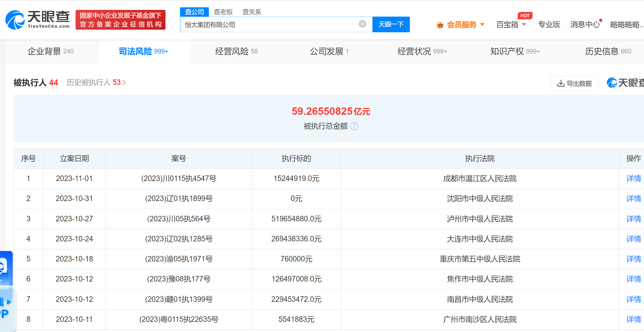This screenshot has width=644, height=332.
Task: Click the 59.26550825亿元 total amount
Action: click(331, 111)
